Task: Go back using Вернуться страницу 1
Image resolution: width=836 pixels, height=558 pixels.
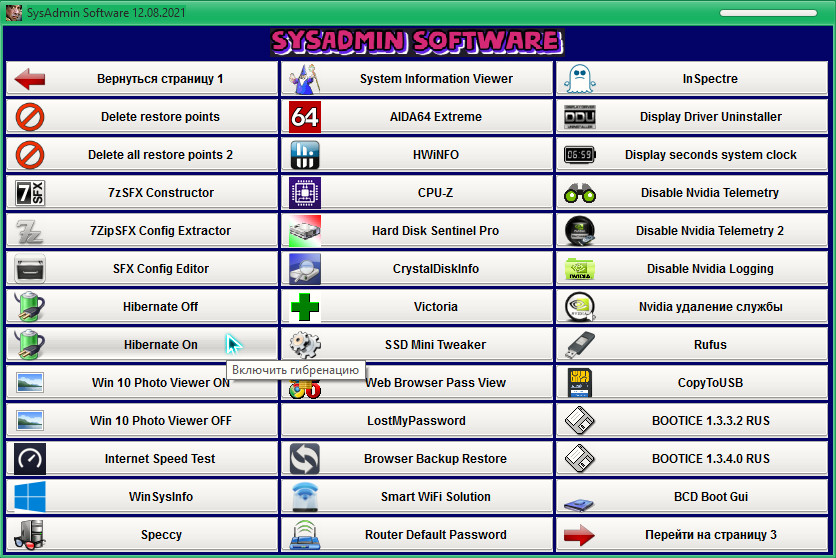Action: [x=160, y=79]
